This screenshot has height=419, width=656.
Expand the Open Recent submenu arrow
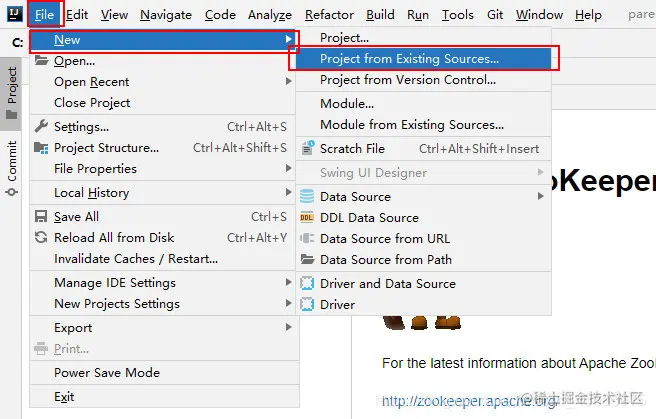coord(288,81)
